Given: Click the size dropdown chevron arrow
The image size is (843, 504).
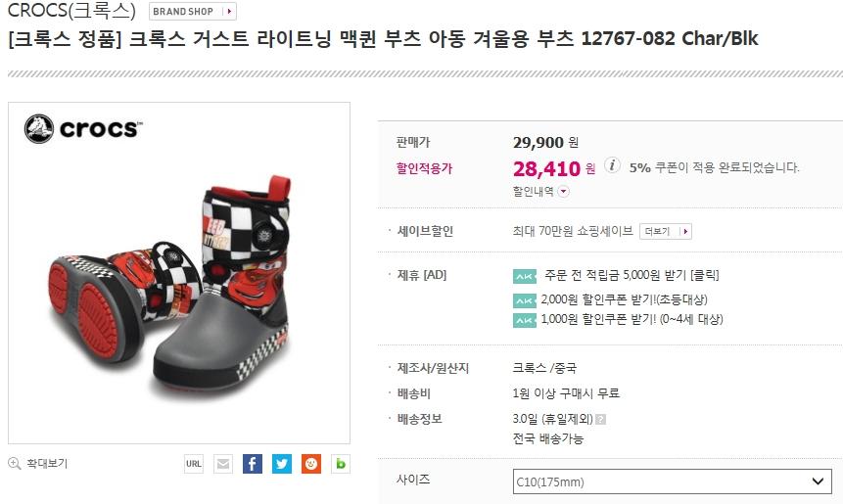Looking at the screenshot, I should pyautogui.click(x=818, y=481).
